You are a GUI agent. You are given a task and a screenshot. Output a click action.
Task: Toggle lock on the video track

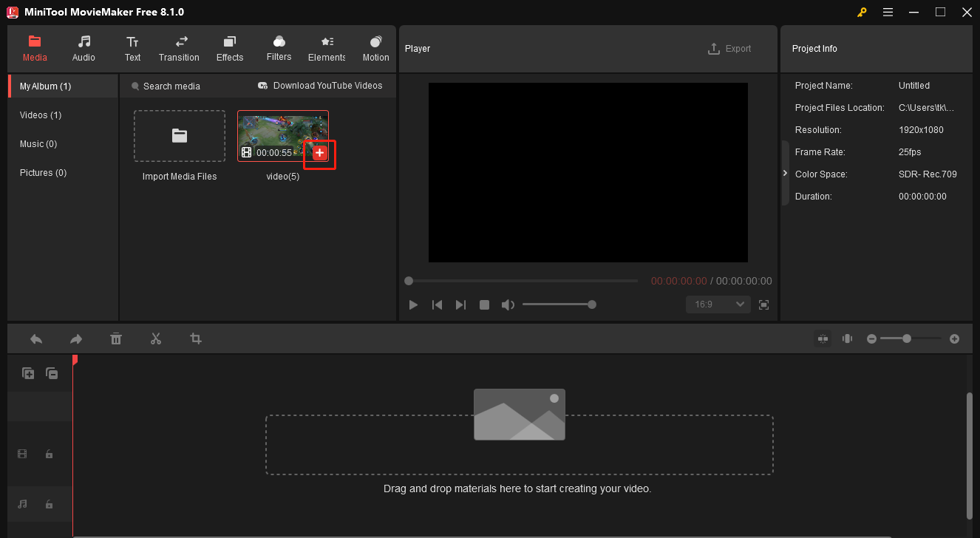(49, 454)
